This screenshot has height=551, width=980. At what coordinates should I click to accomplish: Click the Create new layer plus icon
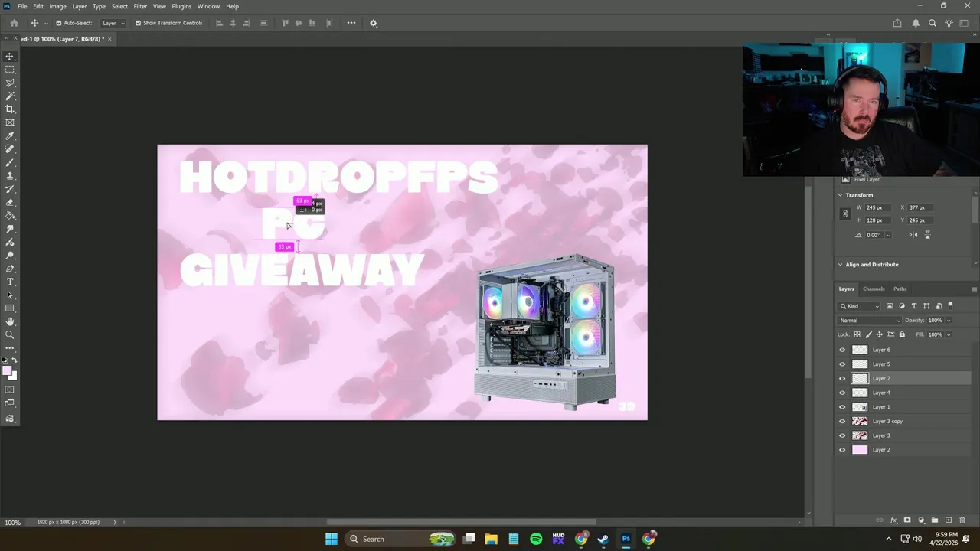tap(949, 520)
